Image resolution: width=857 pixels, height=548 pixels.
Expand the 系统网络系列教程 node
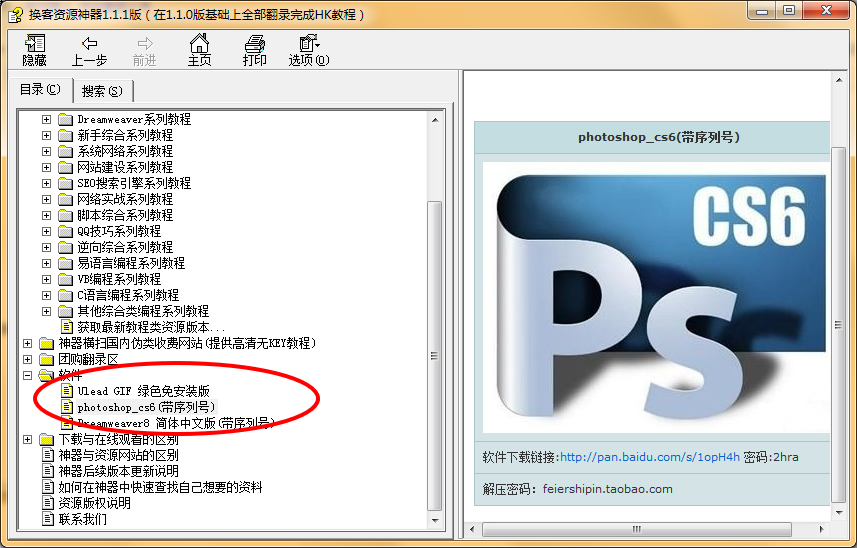(46, 151)
